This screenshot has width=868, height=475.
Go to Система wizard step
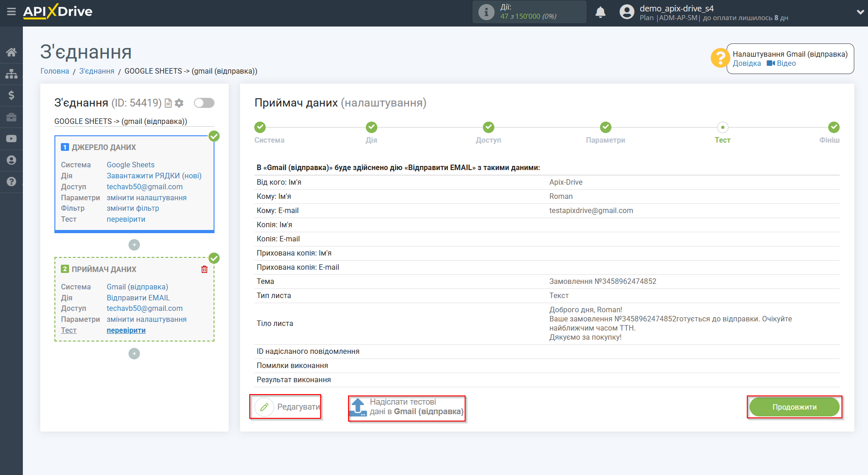click(260, 127)
